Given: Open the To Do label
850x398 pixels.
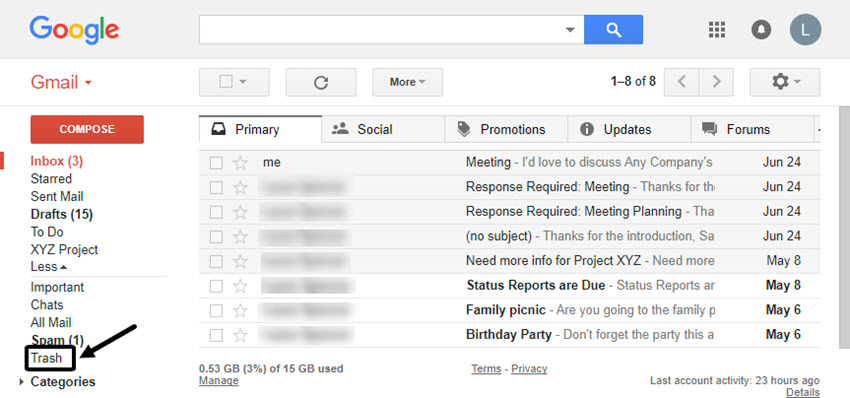Looking at the screenshot, I should 47,232.
